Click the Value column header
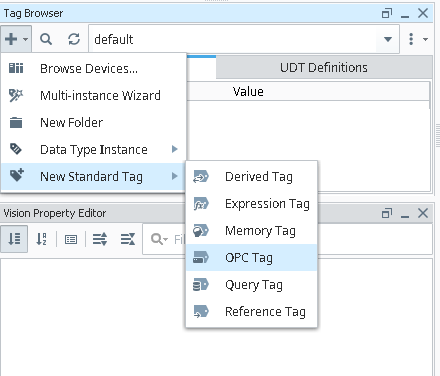 248,91
